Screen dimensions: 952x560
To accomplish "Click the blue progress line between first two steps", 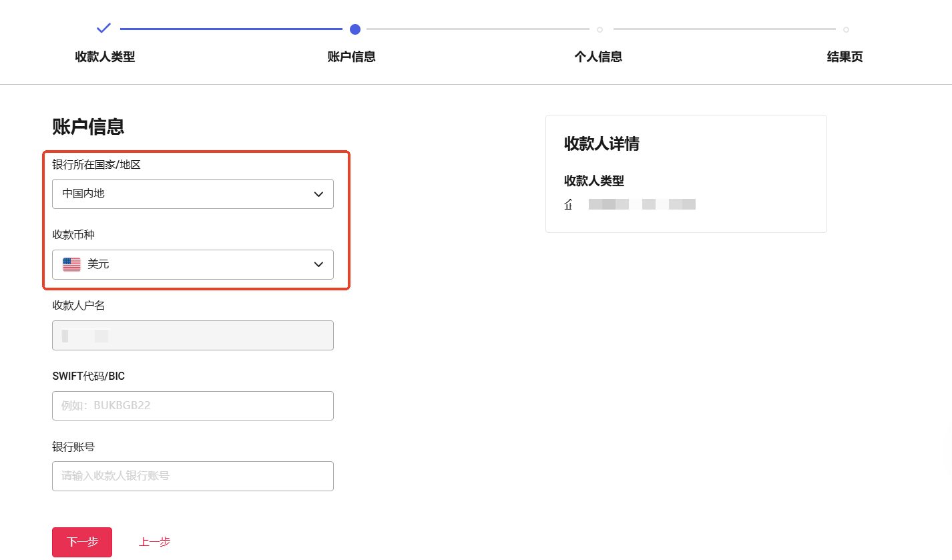I will (231, 29).
